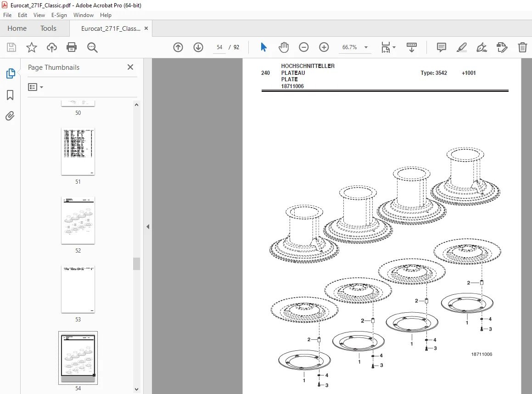Open the Window menu
Viewport: 532px width, 394px height.
click(84, 15)
